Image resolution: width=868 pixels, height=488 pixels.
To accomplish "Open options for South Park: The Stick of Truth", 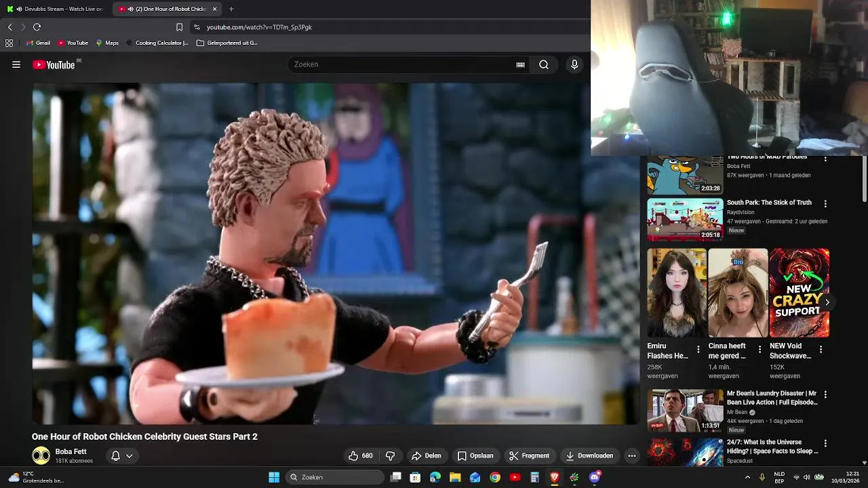I will [825, 203].
